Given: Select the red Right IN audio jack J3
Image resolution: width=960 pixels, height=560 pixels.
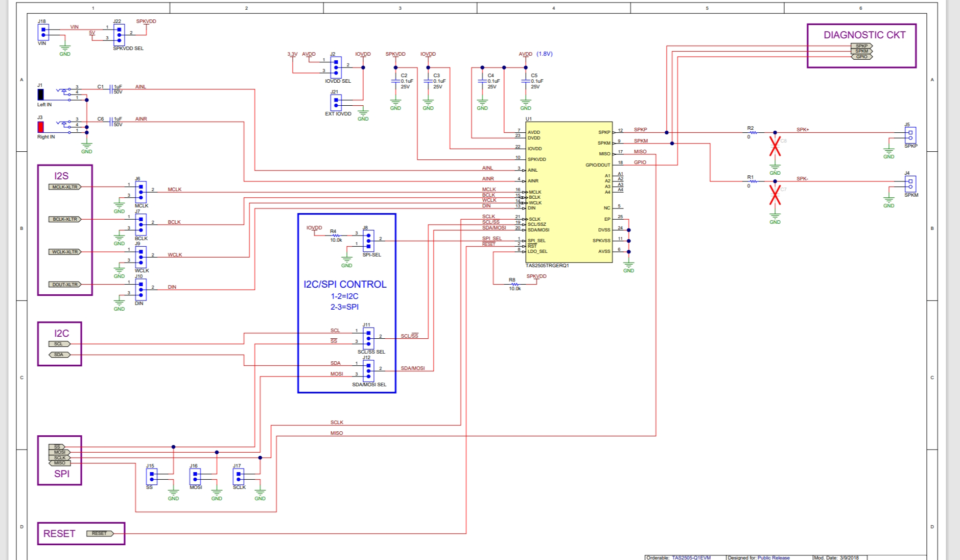Looking at the screenshot, I should click(x=40, y=127).
